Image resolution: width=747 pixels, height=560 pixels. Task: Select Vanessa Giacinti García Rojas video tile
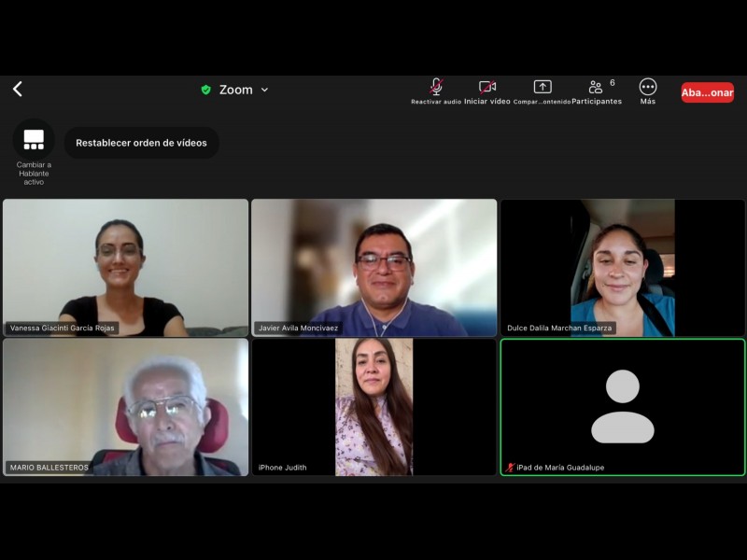126,266
